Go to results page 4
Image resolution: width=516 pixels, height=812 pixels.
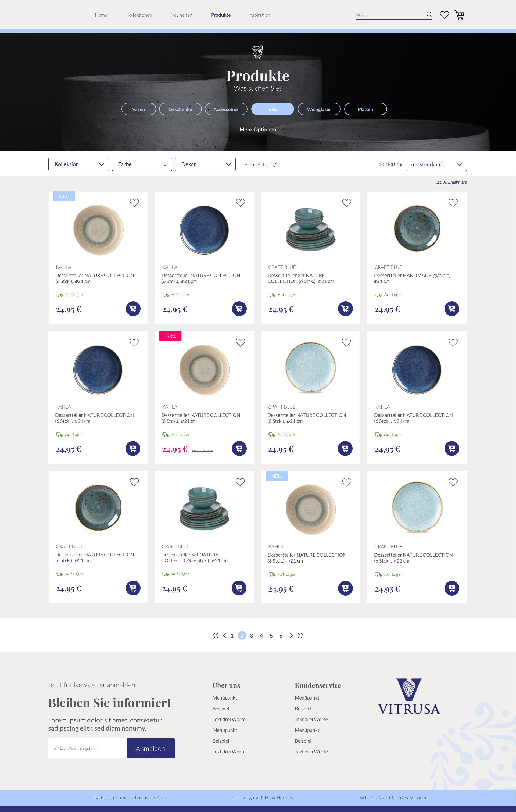coord(261,636)
